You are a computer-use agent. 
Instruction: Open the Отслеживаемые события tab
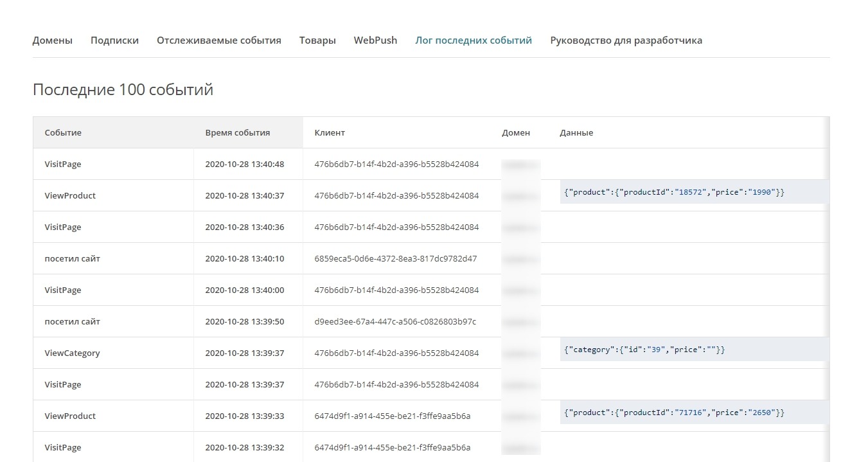point(218,40)
